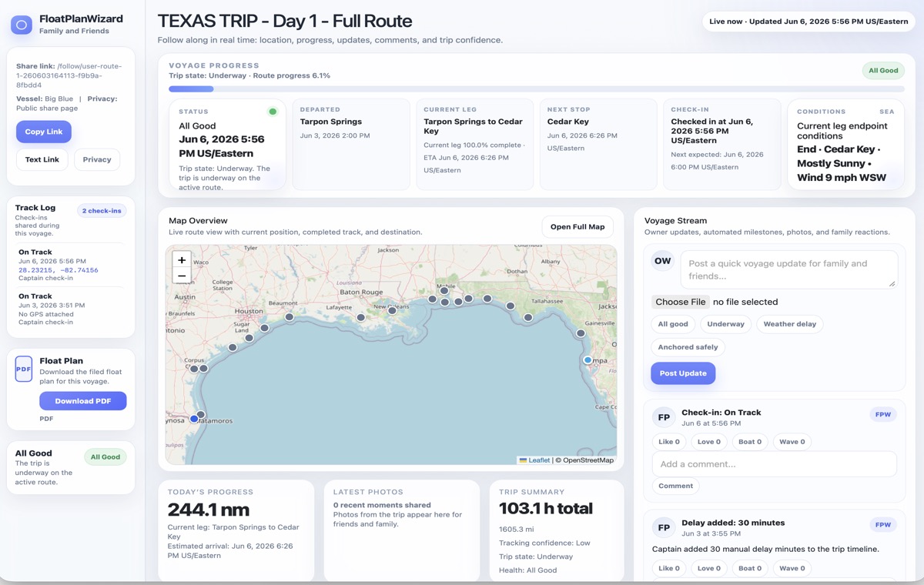Viewport: 924px width, 585px height.
Task: Like the Check-in: On Track post
Action: coord(669,442)
